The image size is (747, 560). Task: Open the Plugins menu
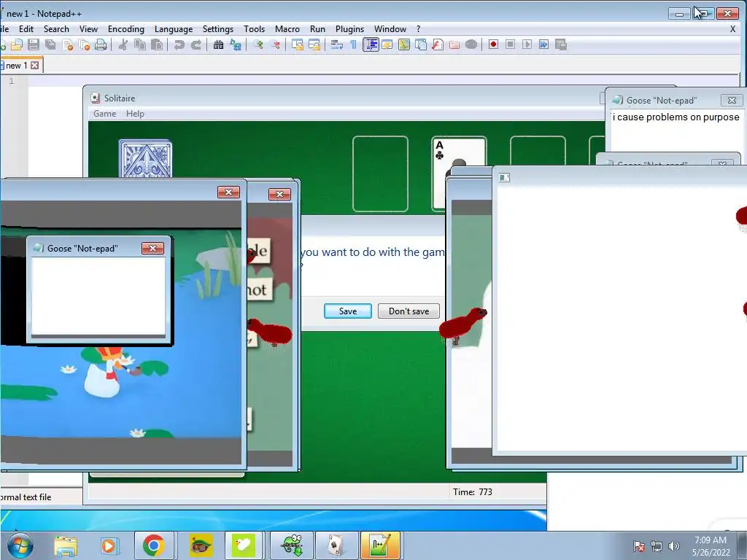click(349, 29)
